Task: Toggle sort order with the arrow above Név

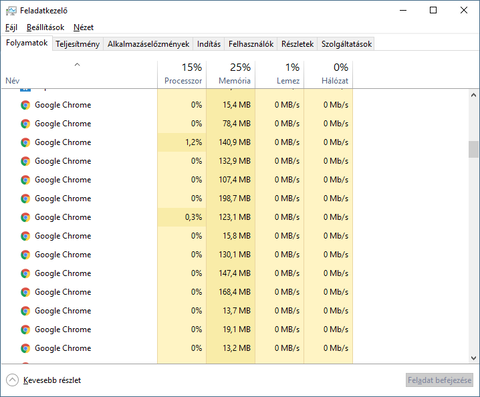Action: tap(77, 65)
